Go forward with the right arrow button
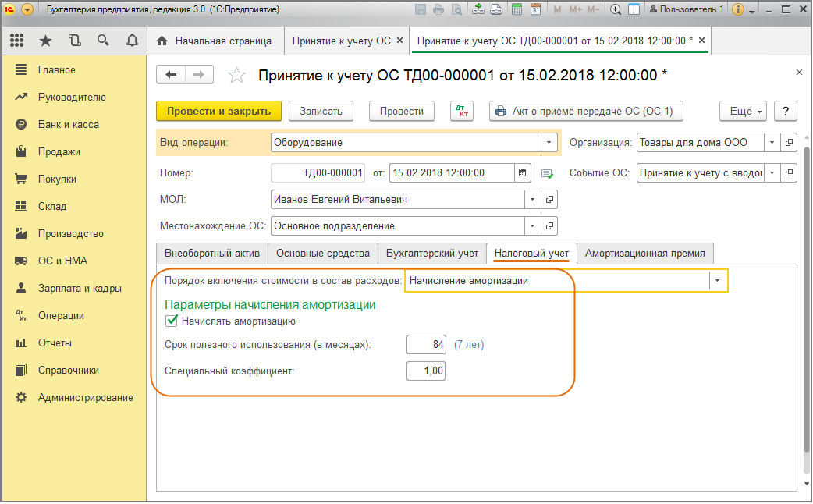This screenshot has height=504, width=813. point(199,75)
